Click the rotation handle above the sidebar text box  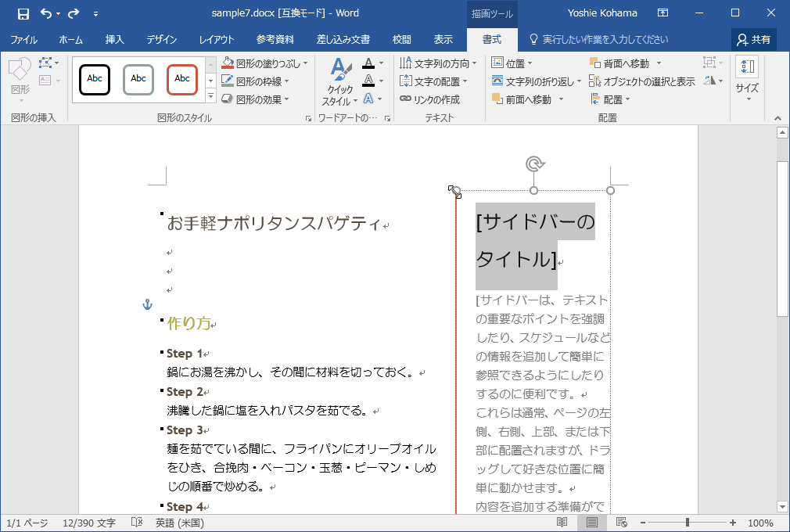[534, 164]
